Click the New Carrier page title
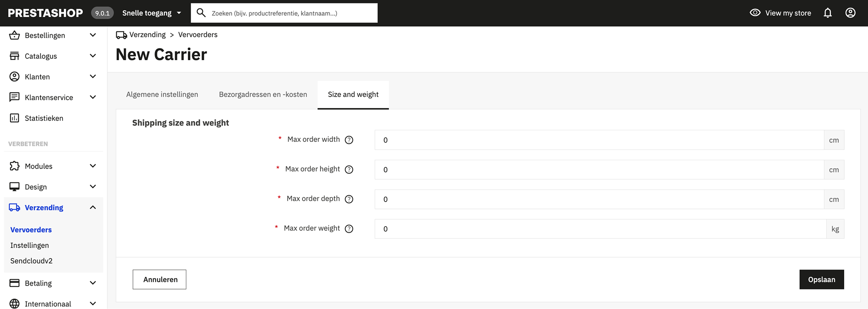This screenshot has height=309, width=868. 161,54
